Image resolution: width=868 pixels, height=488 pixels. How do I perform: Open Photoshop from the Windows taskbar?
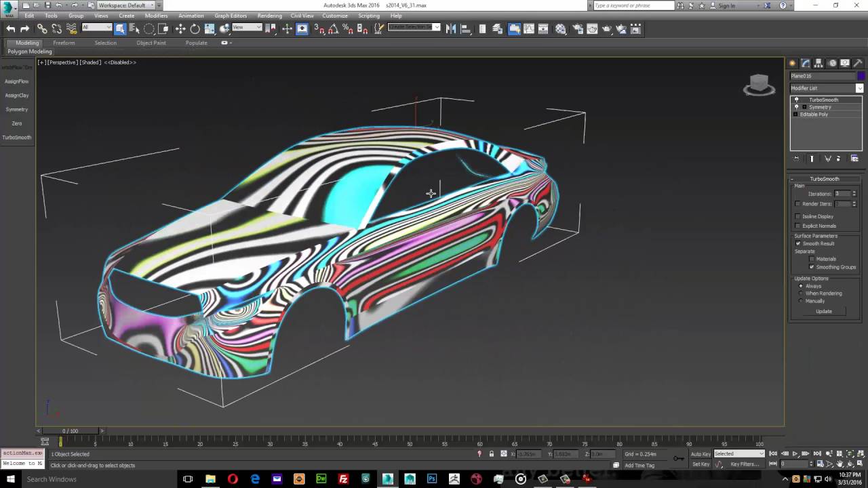coord(432,479)
